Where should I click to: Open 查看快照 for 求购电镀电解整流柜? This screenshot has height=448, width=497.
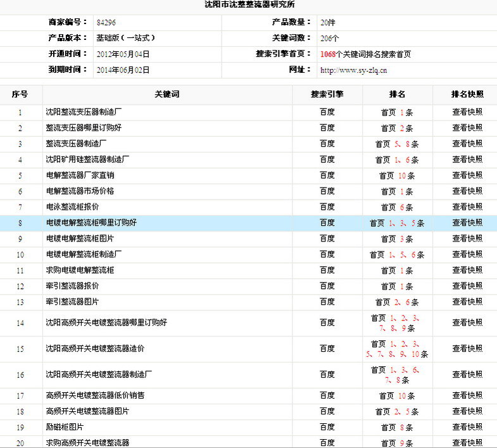(467, 271)
